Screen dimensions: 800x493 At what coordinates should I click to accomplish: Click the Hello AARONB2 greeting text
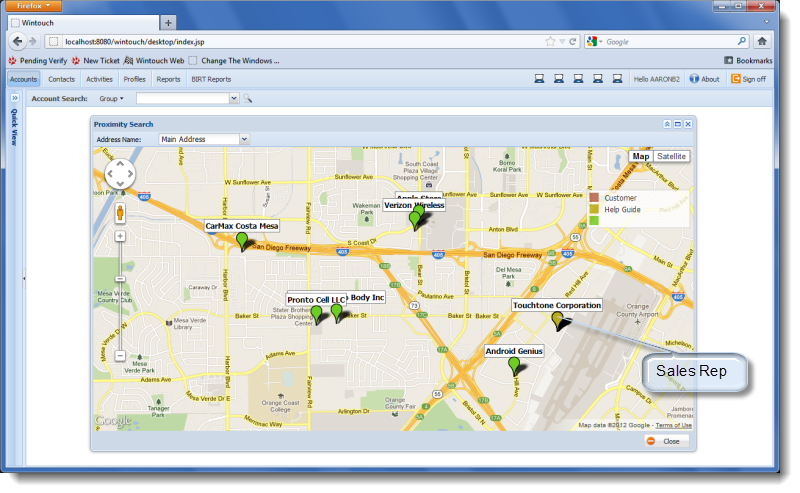point(657,79)
